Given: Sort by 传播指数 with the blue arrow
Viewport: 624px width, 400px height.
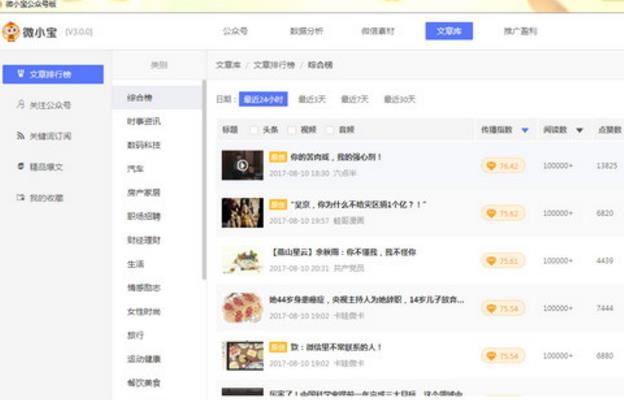Looking at the screenshot, I should 525,130.
